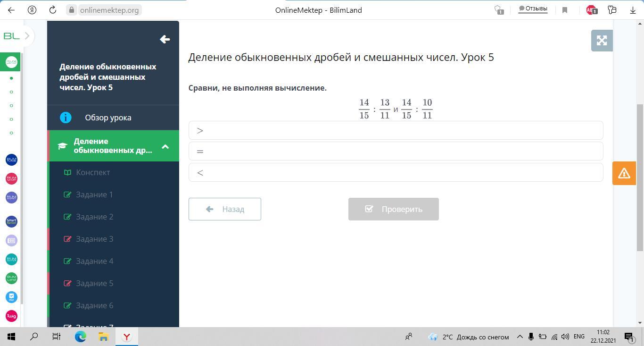Open the orange warning report tab
The height and width of the screenshot is (346, 644).
pyautogui.click(x=624, y=173)
